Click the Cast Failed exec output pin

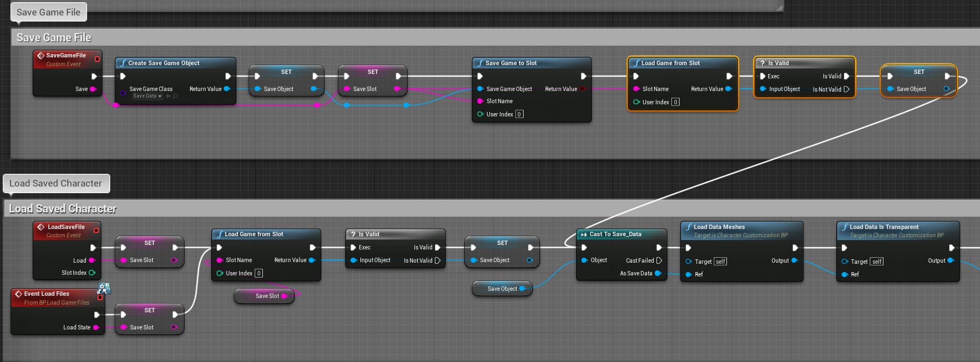[659, 260]
